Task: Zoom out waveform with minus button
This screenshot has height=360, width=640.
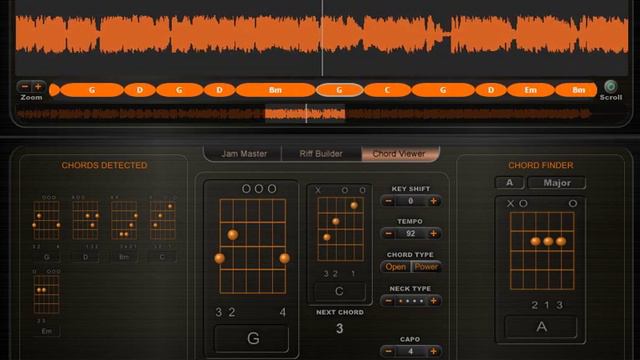Action: 25,87
